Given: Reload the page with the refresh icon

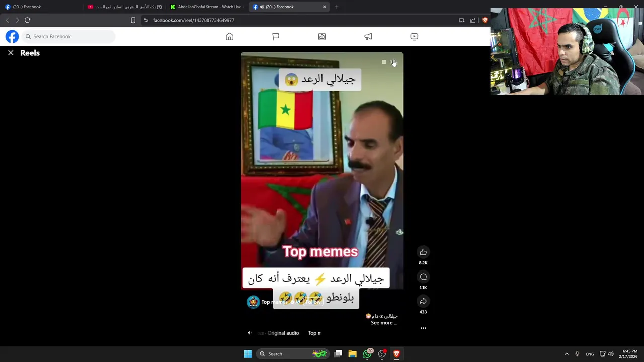Looking at the screenshot, I should coord(28,20).
